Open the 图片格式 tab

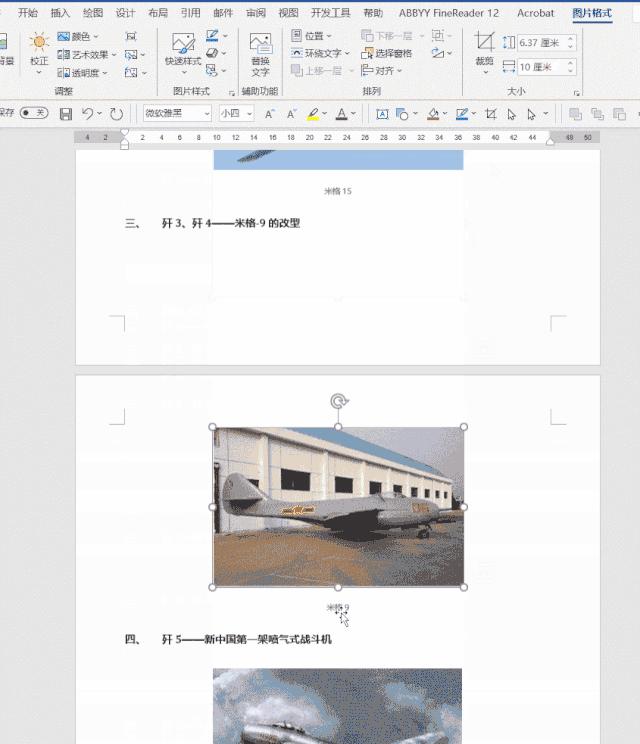point(592,13)
